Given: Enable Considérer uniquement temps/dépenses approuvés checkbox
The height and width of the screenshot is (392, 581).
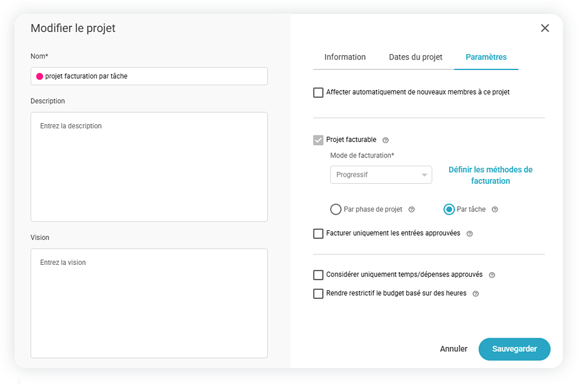Looking at the screenshot, I should pos(318,275).
